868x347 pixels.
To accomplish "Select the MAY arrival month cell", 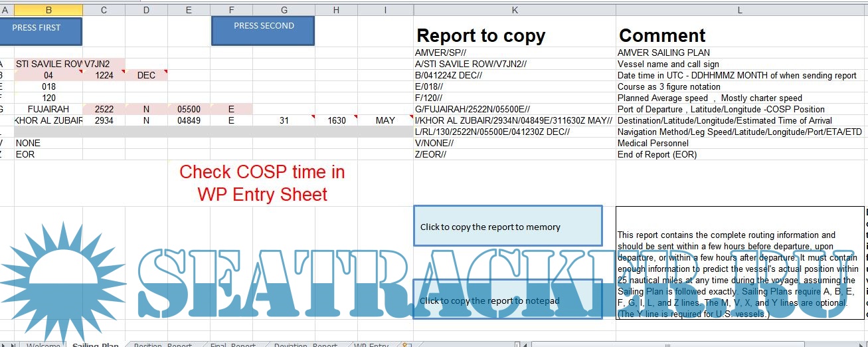I will (385, 120).
